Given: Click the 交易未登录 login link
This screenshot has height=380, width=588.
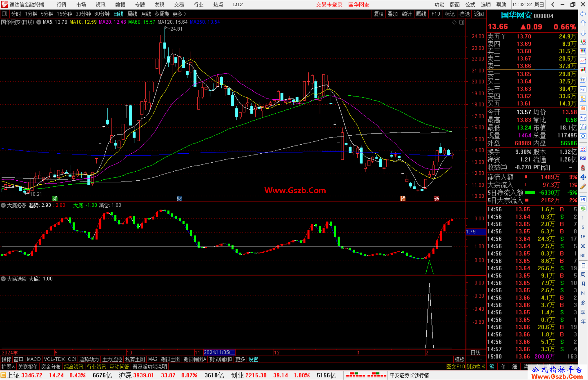Looking at the screenshot, I should [329, 5].
